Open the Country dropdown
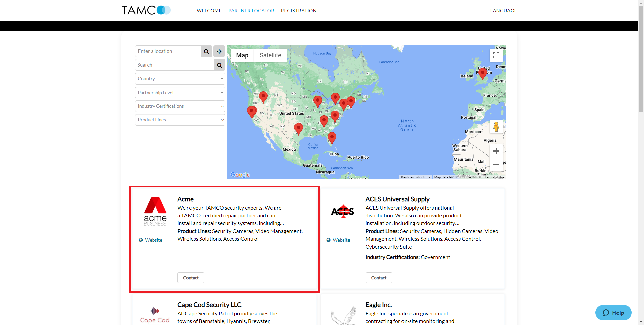 (x=180, y=78)
